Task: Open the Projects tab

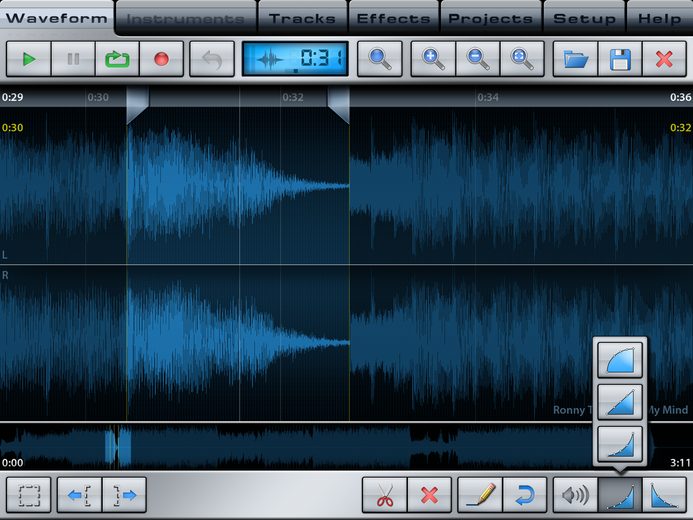Action: pyautogui.click(x=491, y=19)
